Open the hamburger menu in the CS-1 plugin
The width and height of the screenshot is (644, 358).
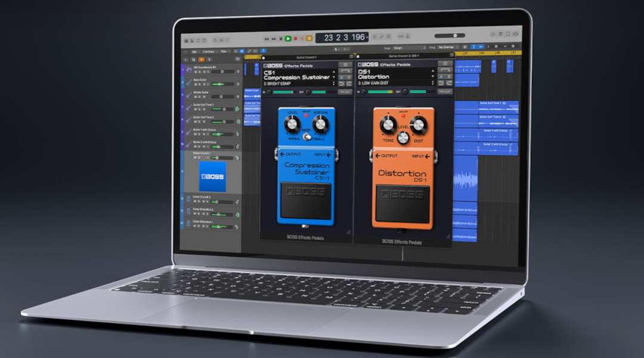[345, 65]
